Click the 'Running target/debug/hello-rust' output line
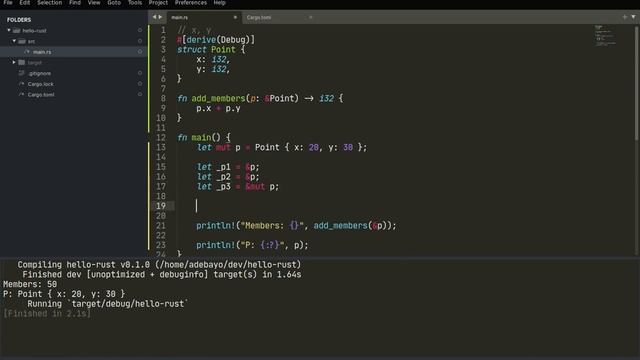The width and height of the screenshot is (640, 360). click(108, 304)
